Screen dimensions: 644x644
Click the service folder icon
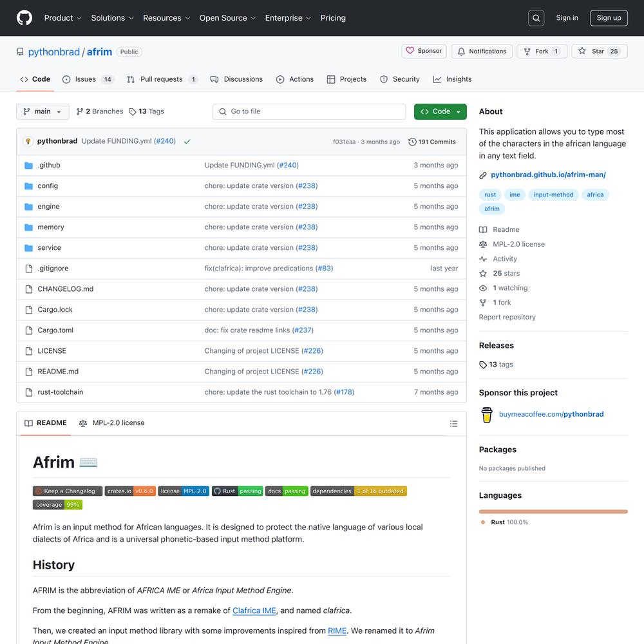click(29, 248)
